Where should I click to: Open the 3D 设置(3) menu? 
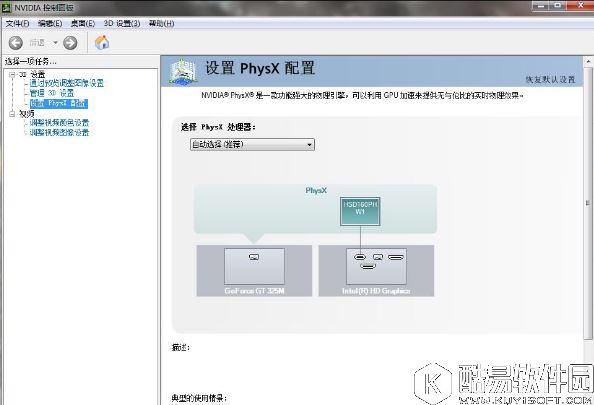coord(122,23)
